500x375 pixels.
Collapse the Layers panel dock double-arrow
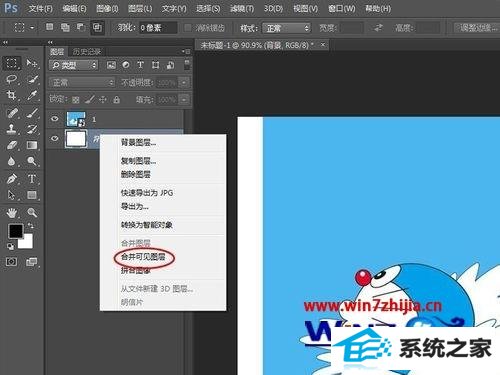(x=50, y=42)
